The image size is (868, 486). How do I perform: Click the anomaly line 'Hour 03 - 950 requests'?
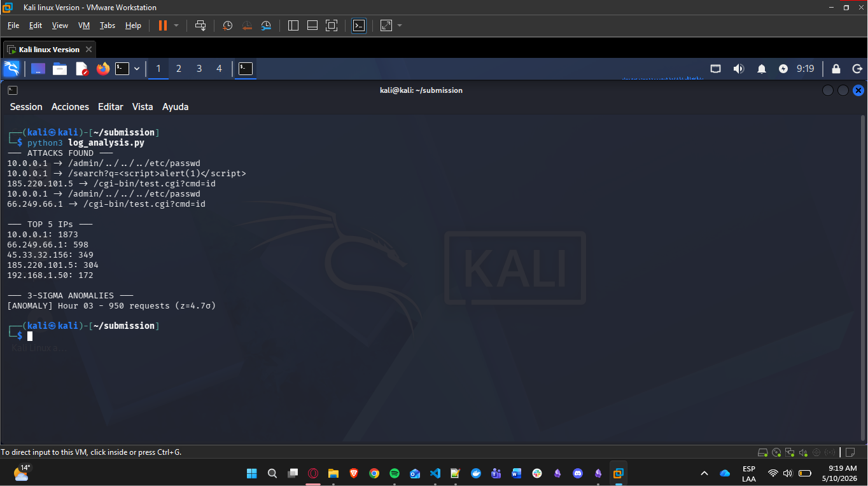point(111,306)
